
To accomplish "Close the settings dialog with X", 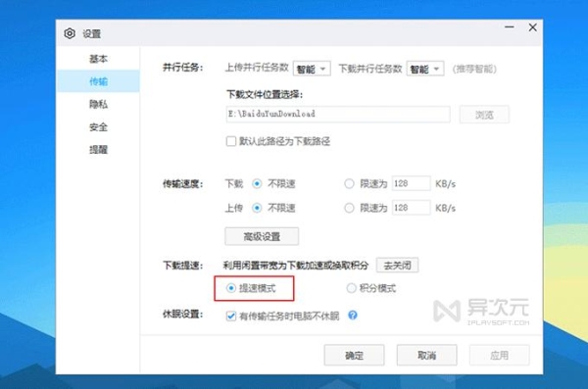I will click(x=532, y=27).
